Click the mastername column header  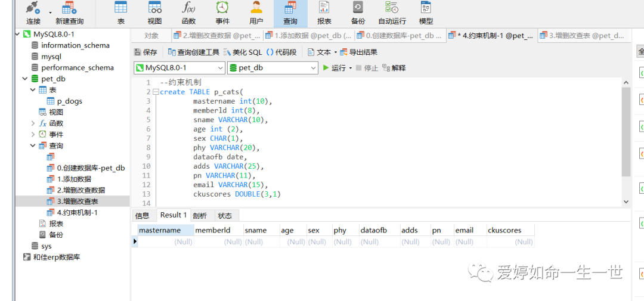(166, 230)
